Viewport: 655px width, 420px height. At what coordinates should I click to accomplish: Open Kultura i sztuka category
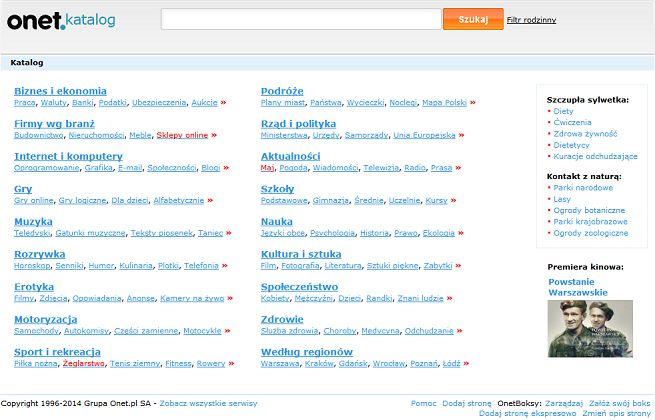pos(301,254)
